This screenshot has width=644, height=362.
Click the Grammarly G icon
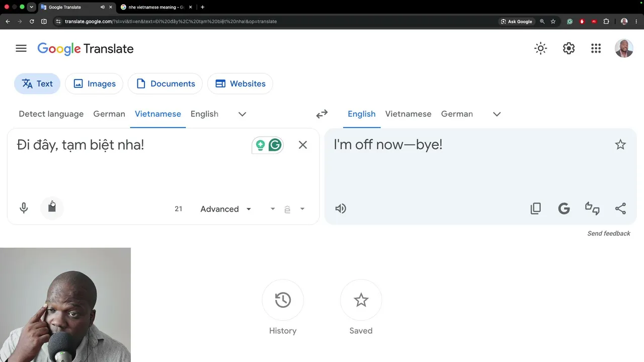(275, 145)
